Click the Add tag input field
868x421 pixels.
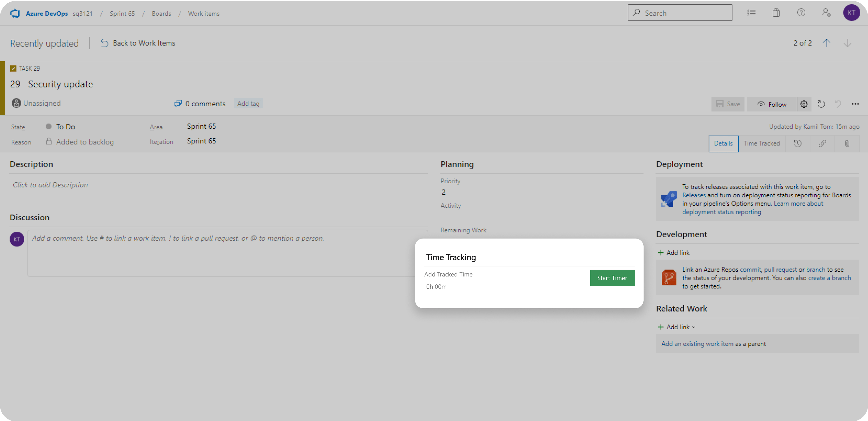click(248, 104)
